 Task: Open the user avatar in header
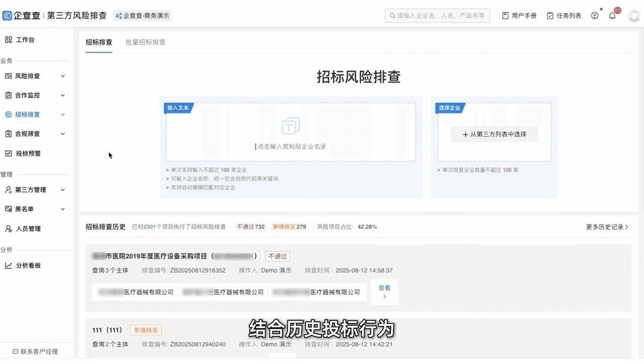tap(634, 16)
